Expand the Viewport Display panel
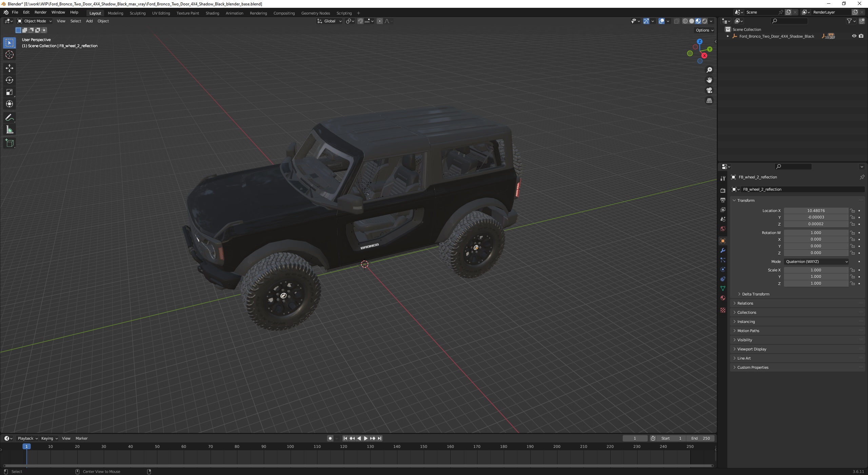Image resolution: width=868 pixels, height=475 pixels. click(752, 349)
